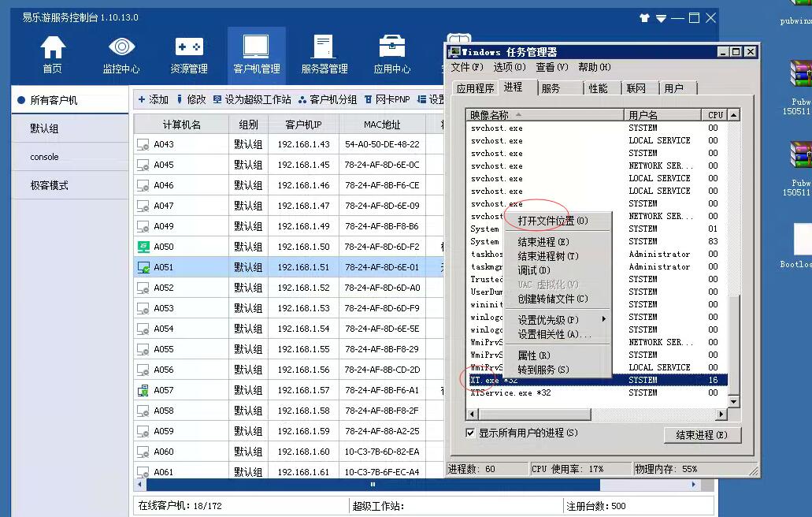The height and width of the screenshot is (517, 812).
Task: Open the 查看(V) menu in Task Manager
Action: point(552,67)
